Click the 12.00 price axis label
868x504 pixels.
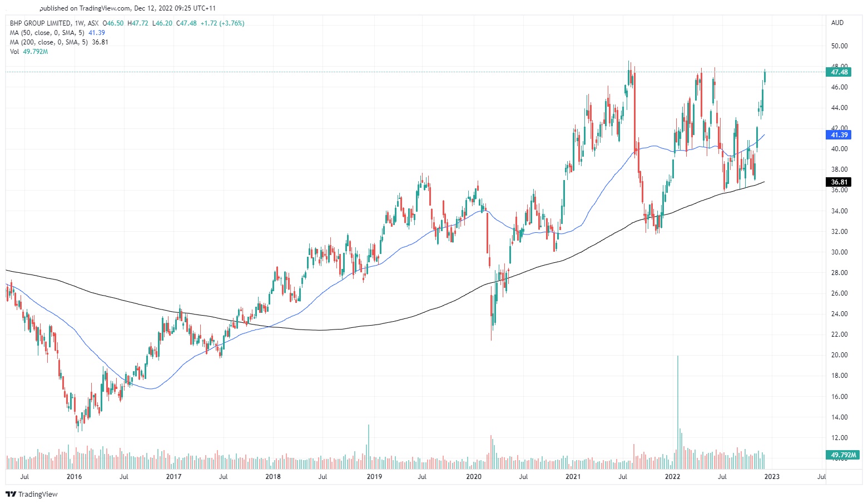(x=840, y=438)
